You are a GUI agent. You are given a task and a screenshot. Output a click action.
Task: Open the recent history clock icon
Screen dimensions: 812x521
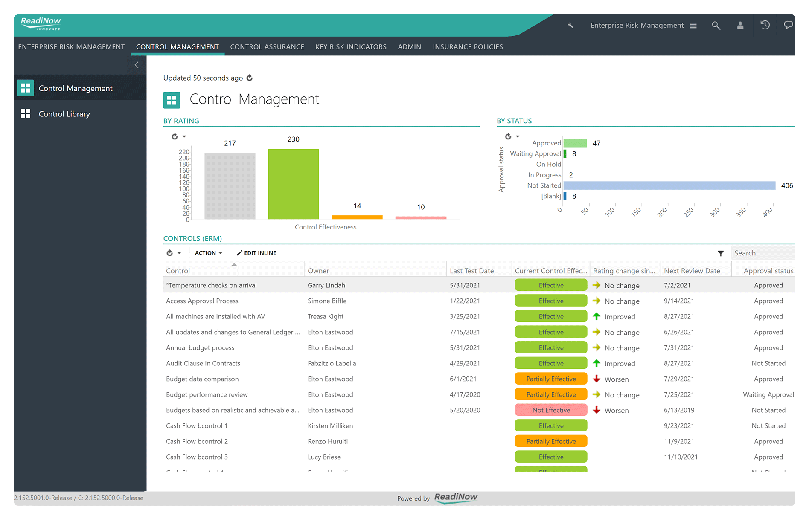tap(765, 26)
